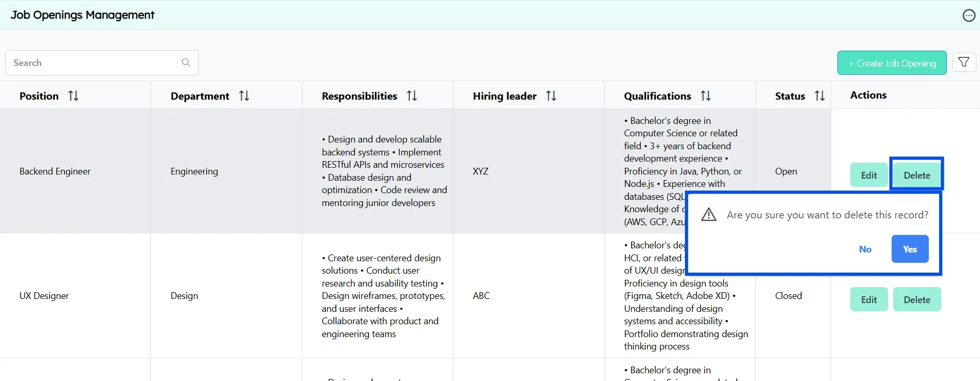Viewport: 980px width, 381px height.
Task: Click the Actions column header
Action: 868,95
